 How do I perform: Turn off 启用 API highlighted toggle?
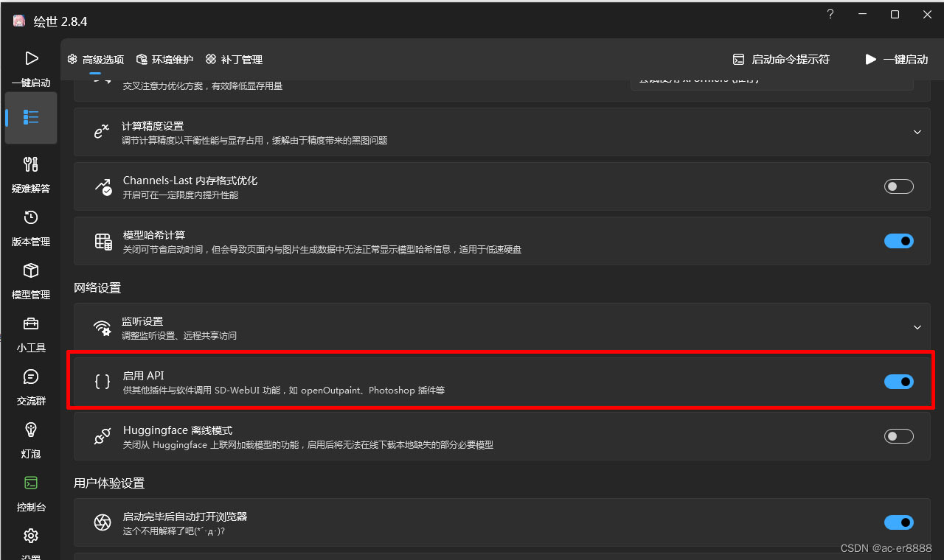click(898, 382)
